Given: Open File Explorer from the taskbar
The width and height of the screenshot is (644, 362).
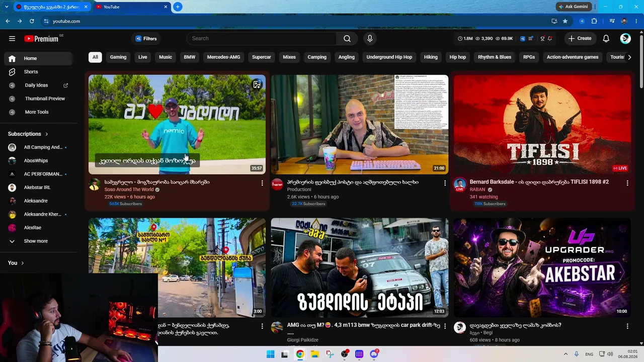Looking at the screenshot, I should click(x=314, y=354).
